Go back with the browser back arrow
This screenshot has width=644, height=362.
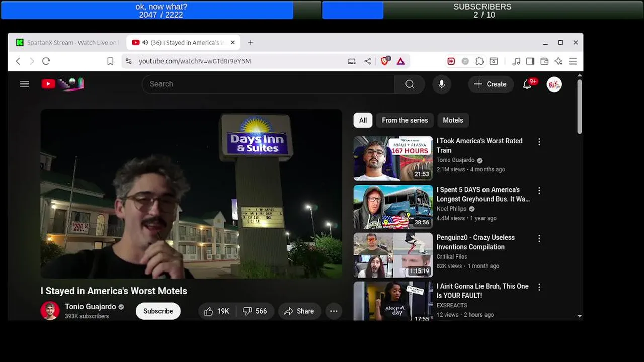18,61
